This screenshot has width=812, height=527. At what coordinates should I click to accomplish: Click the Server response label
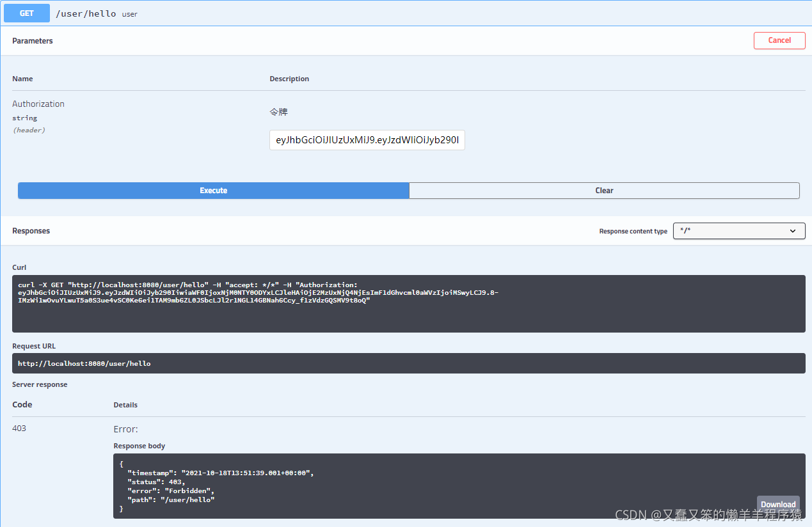coord(40,384)
